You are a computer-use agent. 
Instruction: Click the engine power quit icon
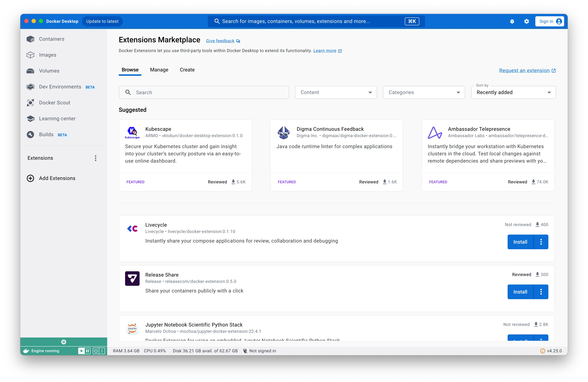(x=96, y=351)
